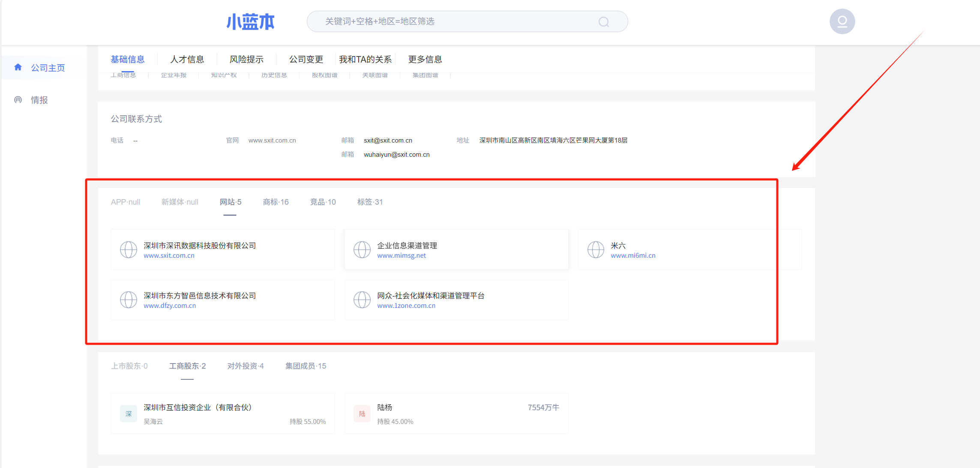This screenshot has width=980, height=468.
Task: Open shareholder 陆杨
Action: 385,407
